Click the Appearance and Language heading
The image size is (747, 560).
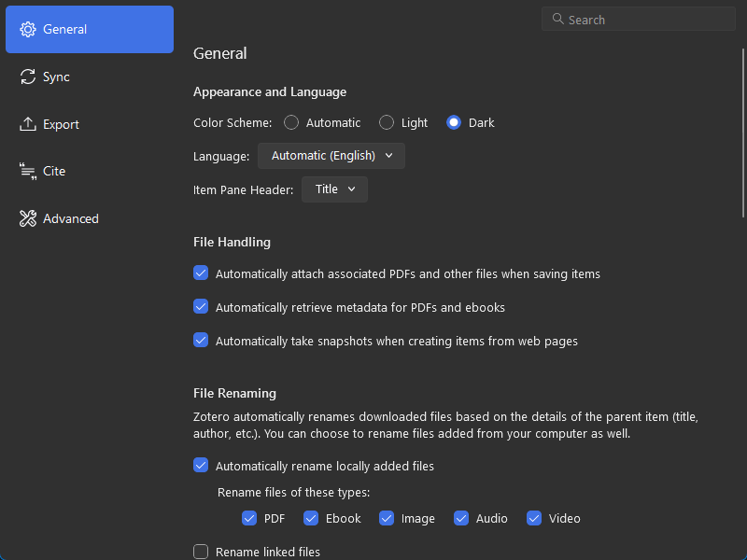270,91
